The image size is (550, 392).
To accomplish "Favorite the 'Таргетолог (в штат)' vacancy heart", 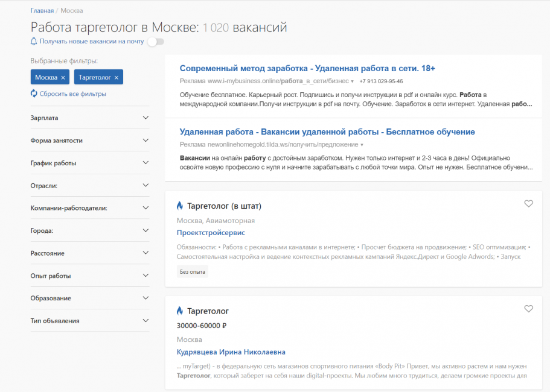I will tap(529, 204).
